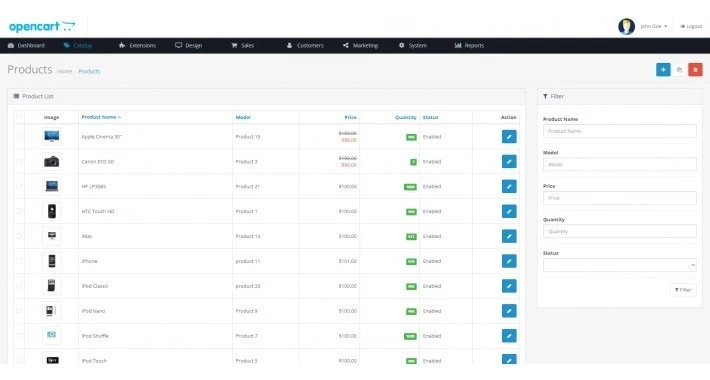
Task: Click the edit pencil for iPod Shuffle row
Action: 509,336
